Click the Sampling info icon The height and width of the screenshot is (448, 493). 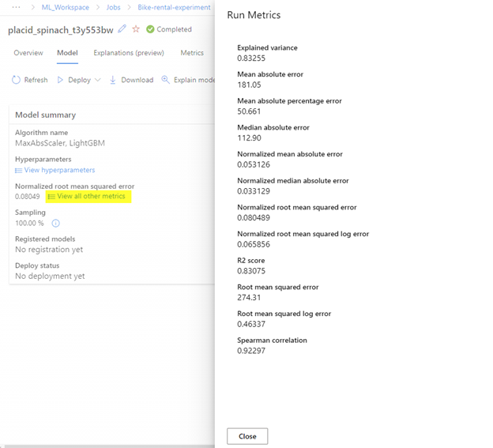pyautogui.click(x=56, y=224)
